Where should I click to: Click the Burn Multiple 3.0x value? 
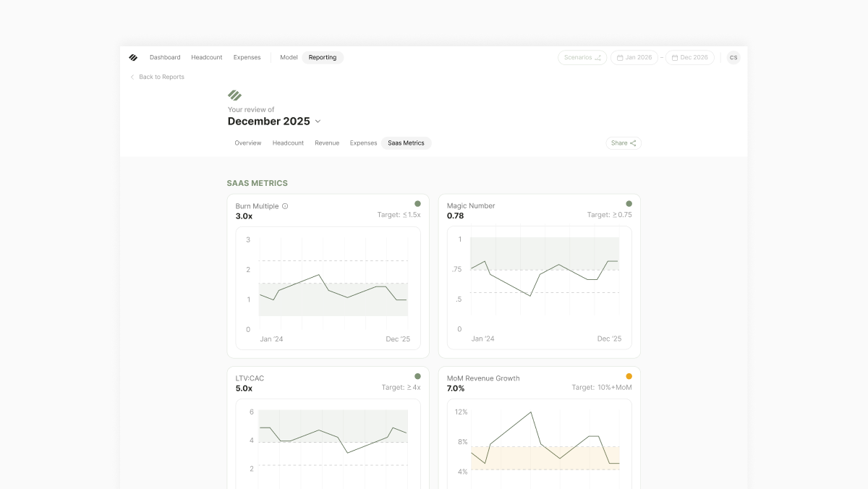pos(244,216)
